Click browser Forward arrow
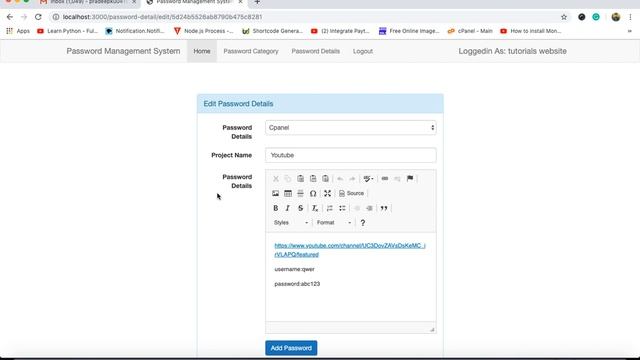This screenshot has height=360, width=640. coord(24,17)
